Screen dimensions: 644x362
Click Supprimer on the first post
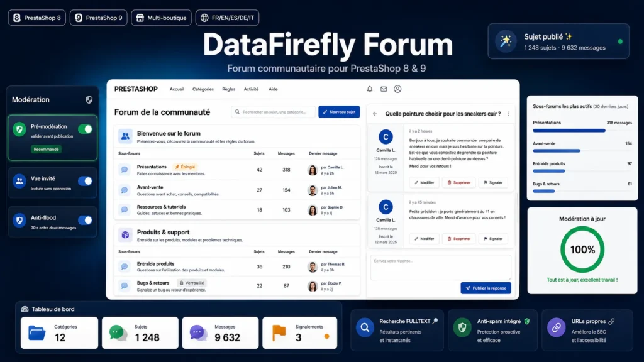(x=458, y=183)
